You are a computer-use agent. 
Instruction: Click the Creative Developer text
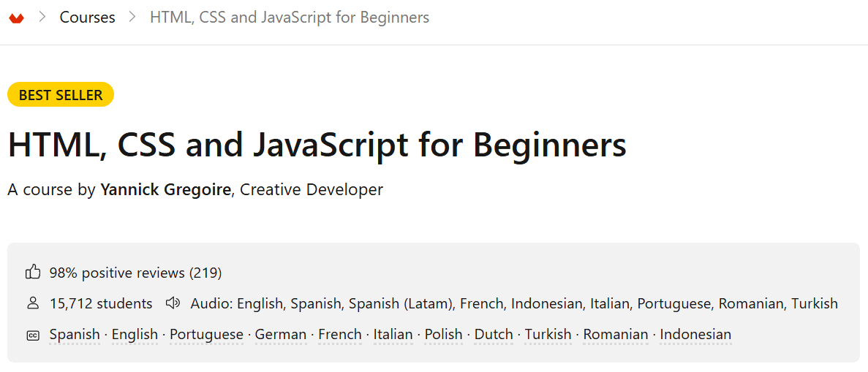[312, 190]
